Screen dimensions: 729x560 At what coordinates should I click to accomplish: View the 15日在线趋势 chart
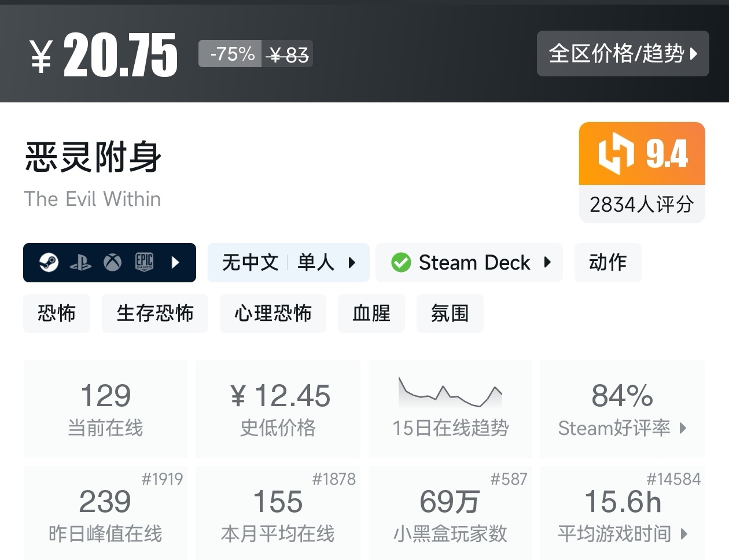450,408
